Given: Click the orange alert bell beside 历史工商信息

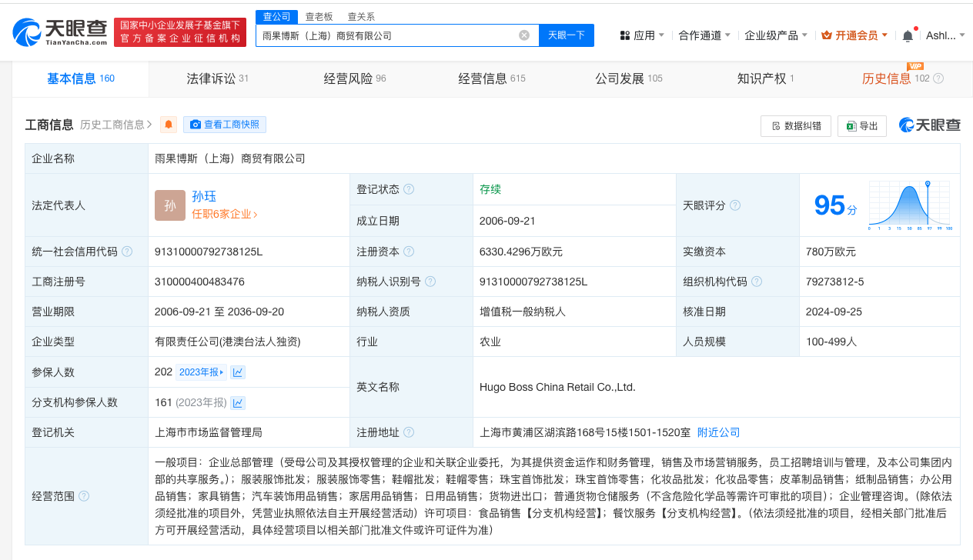Looking at the screenshot, I should tap(169, 125).
